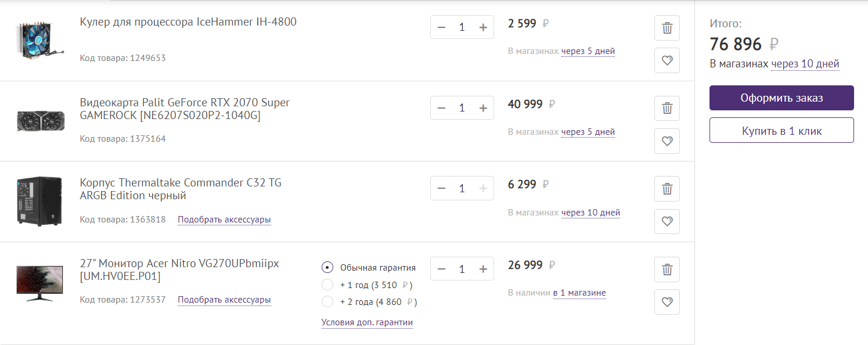The image size is (868, 345).
Task: Delete the IceHammer IH-4800 cooler from cart
Action: [x=667, y=28]
